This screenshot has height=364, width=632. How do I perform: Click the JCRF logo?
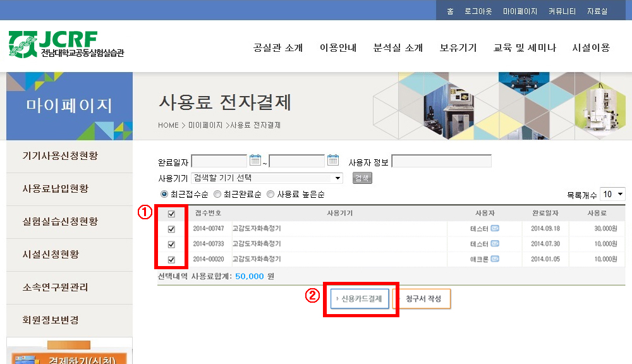[x=66, y=44]
